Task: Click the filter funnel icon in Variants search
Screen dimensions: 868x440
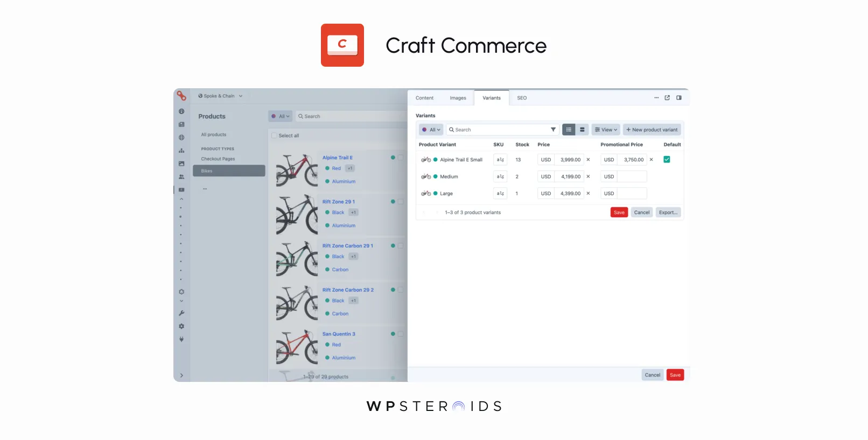Action: 553,130
